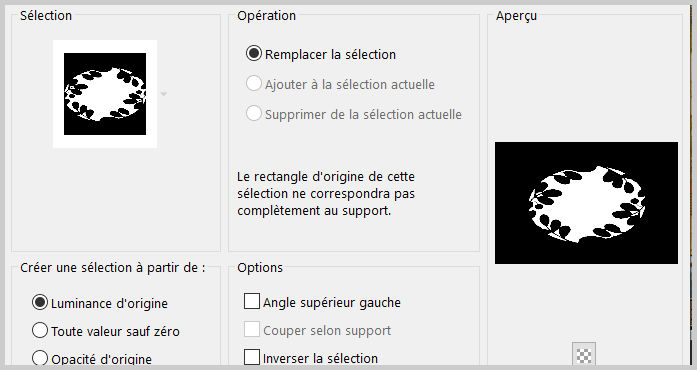Click the wreath selection thumbnail
The width and height of the screenshot is (697, 370).
pos(105,94)
